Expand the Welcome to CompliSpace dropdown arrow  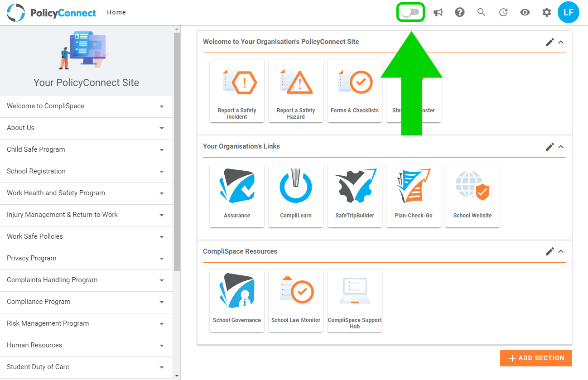pos(162,106)
